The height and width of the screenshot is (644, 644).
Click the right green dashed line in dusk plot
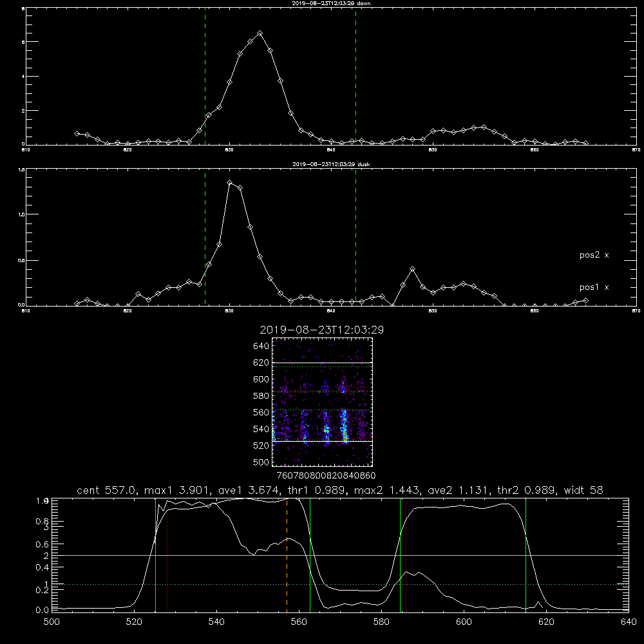(355, 238)
